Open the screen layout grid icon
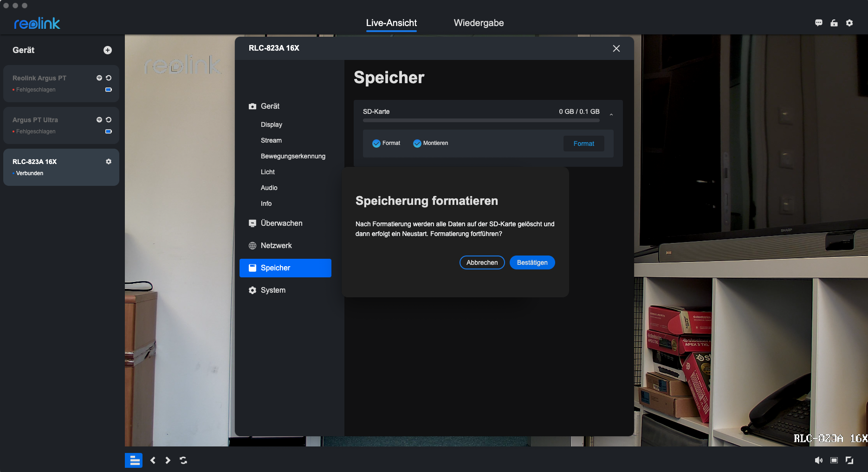 coord(134,460)
